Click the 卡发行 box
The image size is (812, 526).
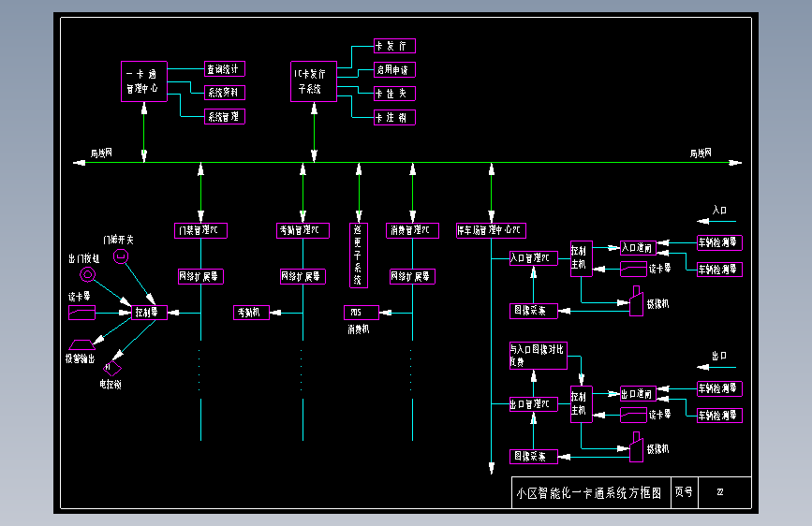click(394, 46)
